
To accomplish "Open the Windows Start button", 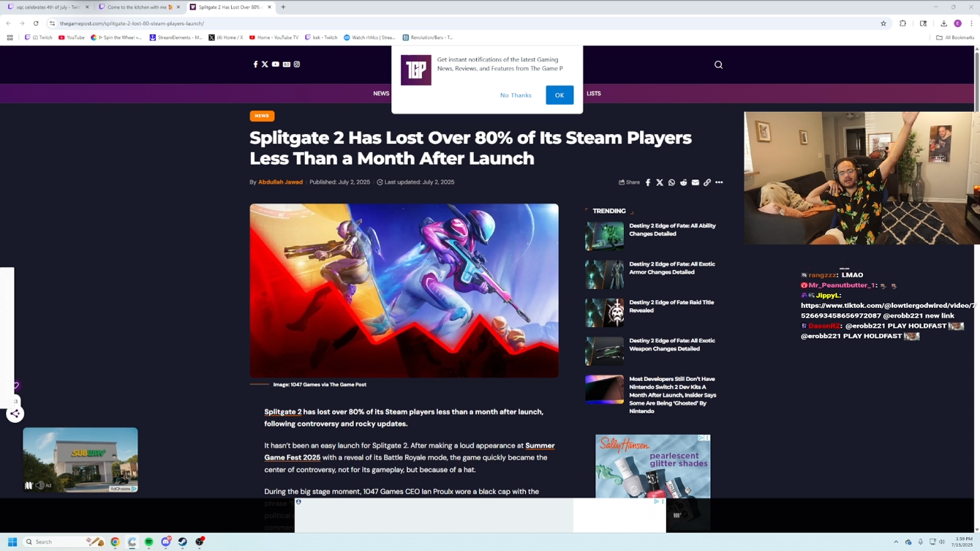I will click(x=12, y=542).
